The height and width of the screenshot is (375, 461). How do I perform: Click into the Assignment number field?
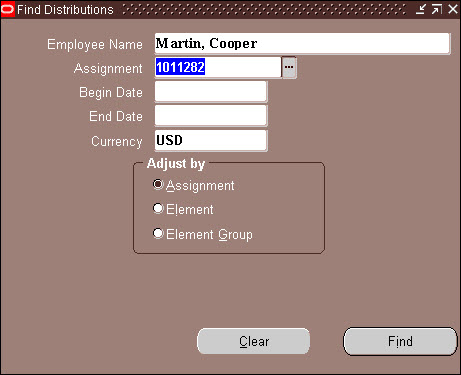pyautogui.click(x=218, y=68)
